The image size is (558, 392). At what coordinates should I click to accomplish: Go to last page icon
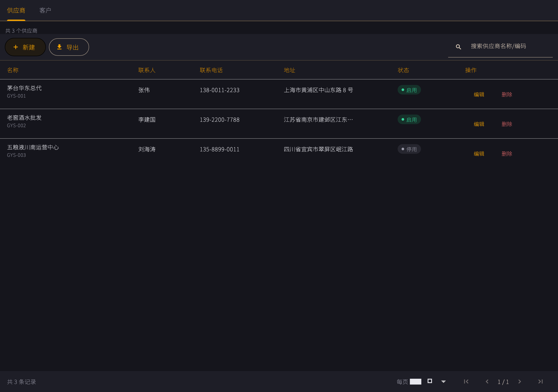tap(541, 382)
